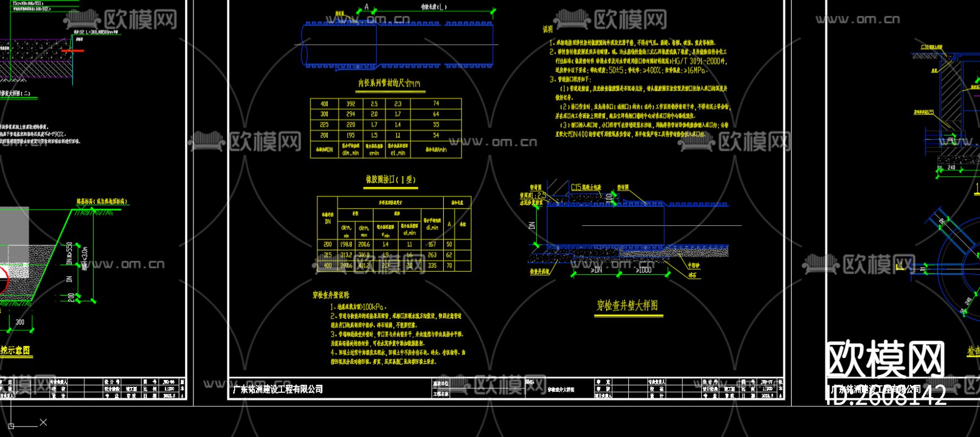This screenshot has width=980, height=437.
Task: Select the '300' dimension in trench section
Action: pyautogui.click(x=20, y=322)
